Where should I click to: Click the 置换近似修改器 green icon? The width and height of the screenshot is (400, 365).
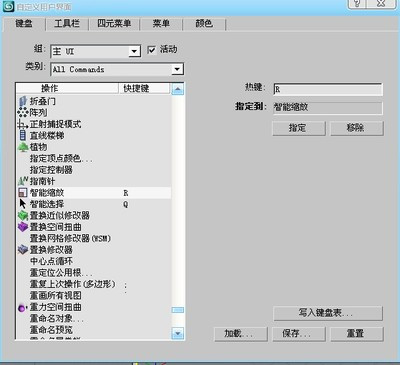point(23,215)
